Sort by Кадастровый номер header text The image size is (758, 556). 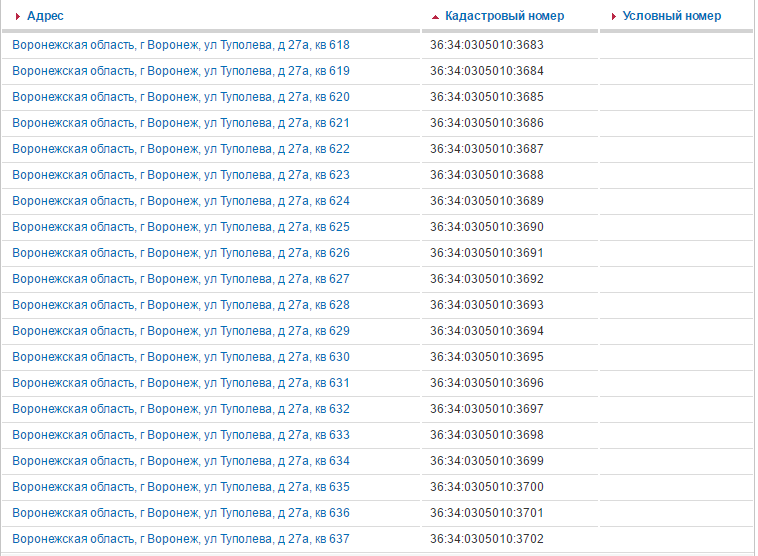click(504, 16)
